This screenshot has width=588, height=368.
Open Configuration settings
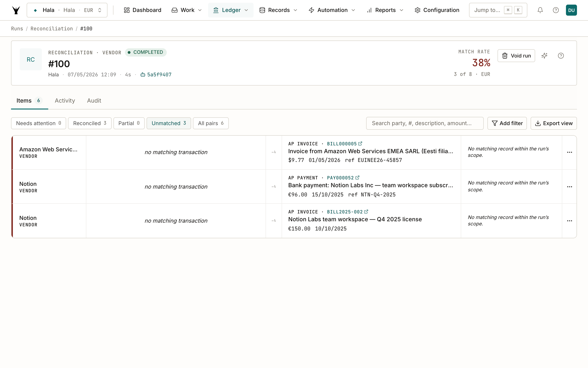pos(437,10)
